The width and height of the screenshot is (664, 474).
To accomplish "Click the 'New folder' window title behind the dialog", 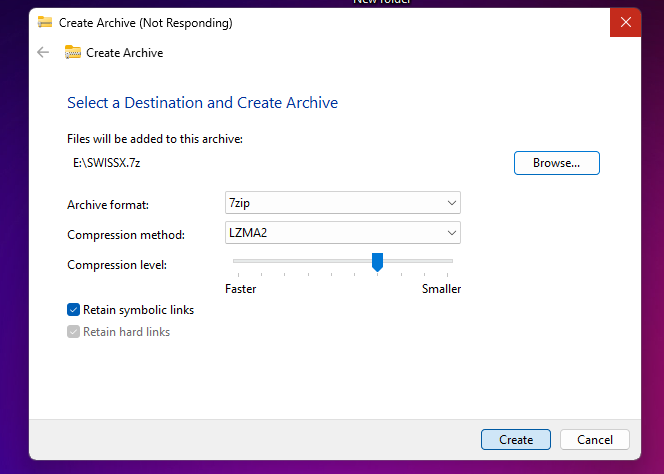I will click(383, 2).
